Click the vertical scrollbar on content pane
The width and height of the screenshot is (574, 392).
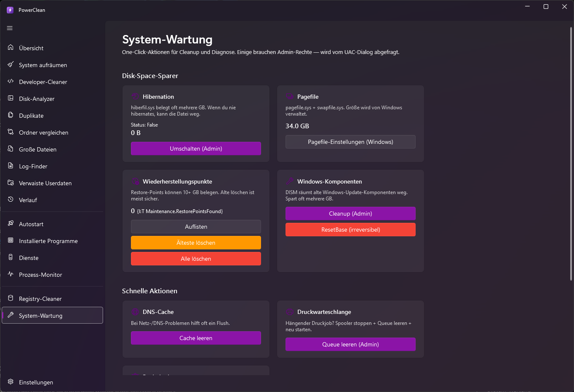pos(571,154)
